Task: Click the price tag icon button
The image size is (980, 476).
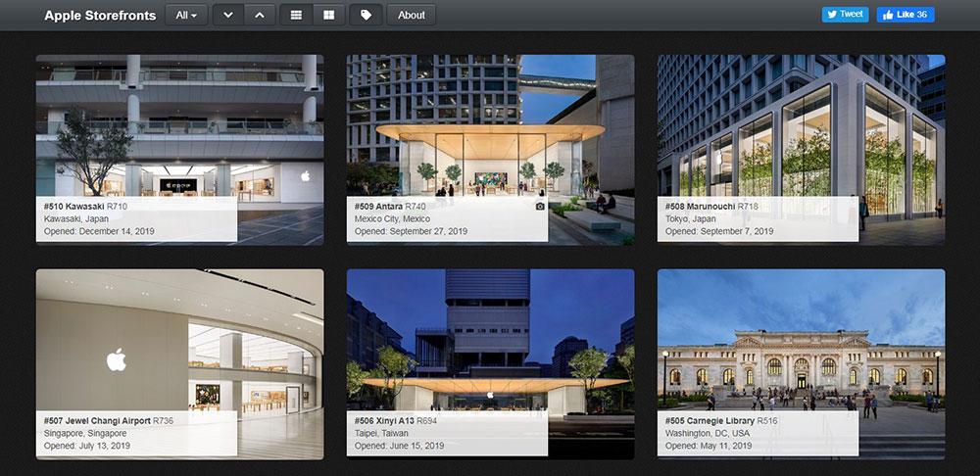Action: point(367,15)
